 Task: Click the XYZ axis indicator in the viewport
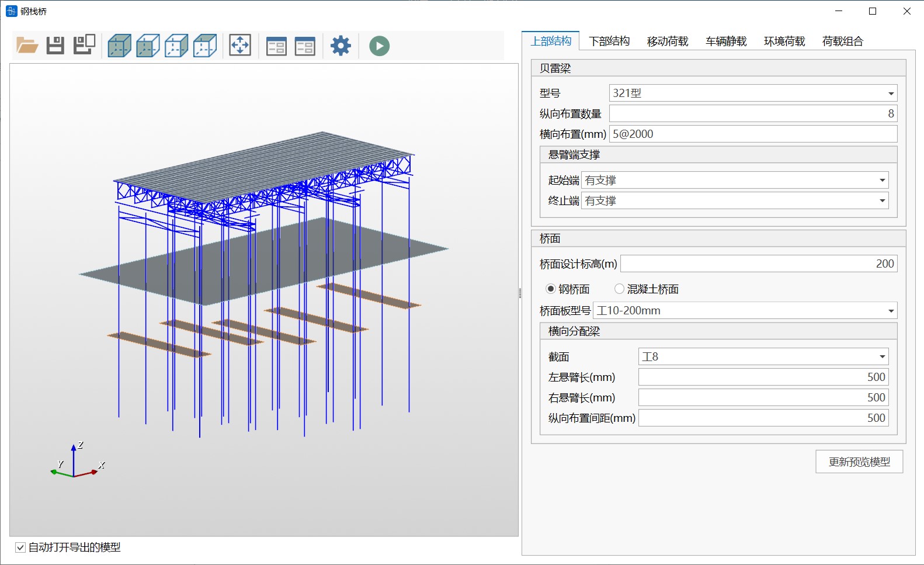point(77,460)
